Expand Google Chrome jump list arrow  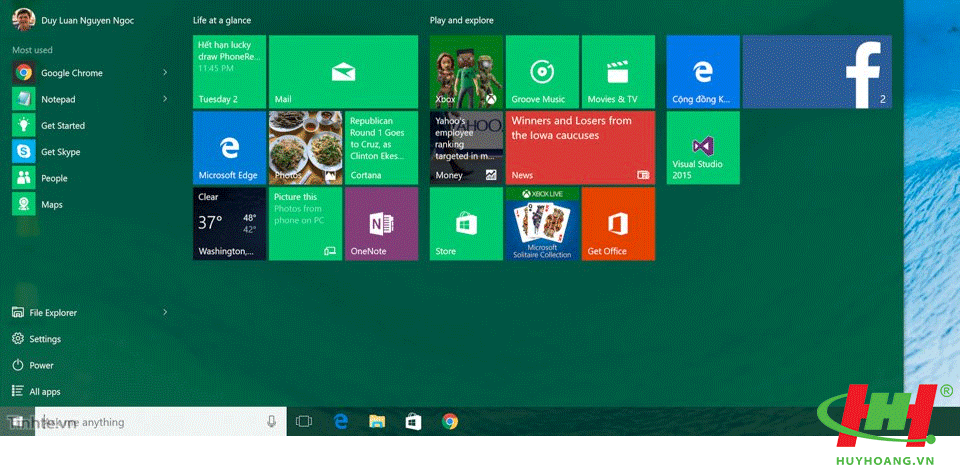pyautogui.click(x=165, y=73)
